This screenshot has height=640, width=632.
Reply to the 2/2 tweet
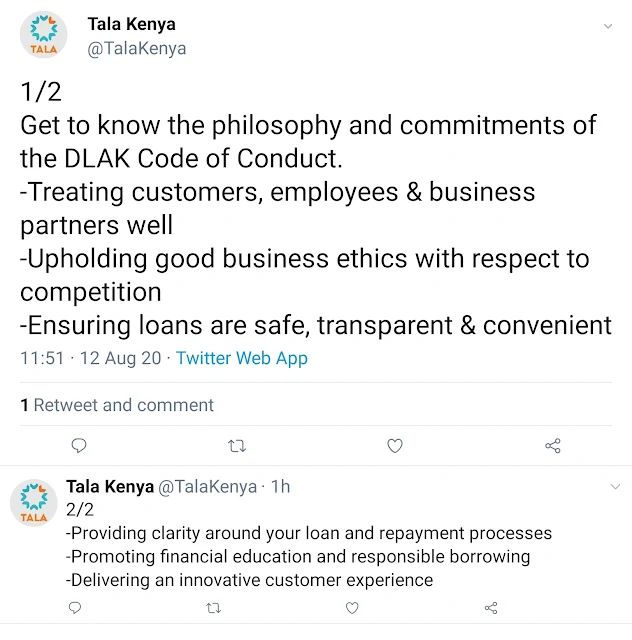[75, 608]
